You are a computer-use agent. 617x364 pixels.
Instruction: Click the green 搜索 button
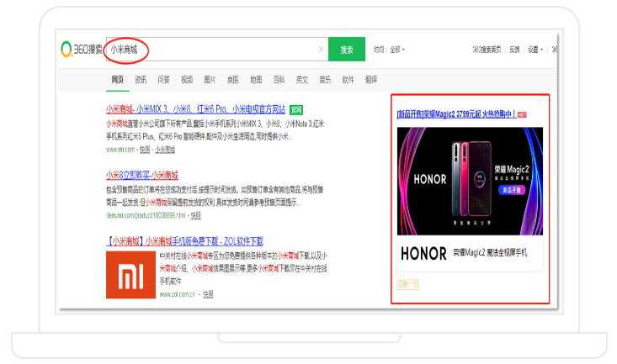tap(347, 49)
